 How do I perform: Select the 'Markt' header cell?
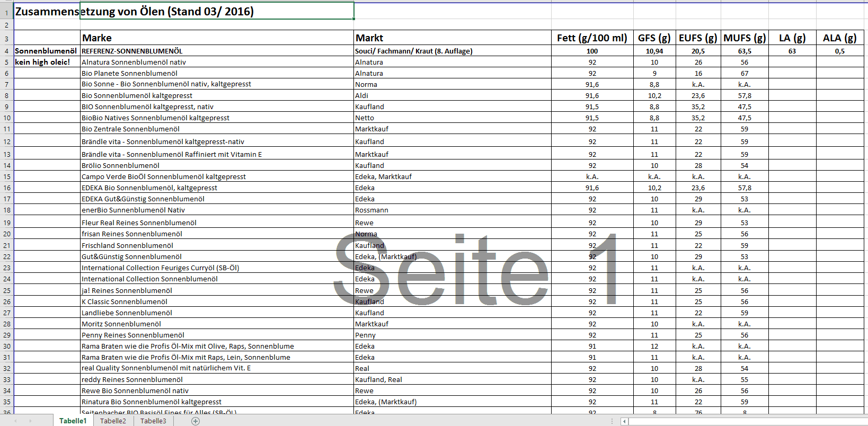(x=453, y=38)
